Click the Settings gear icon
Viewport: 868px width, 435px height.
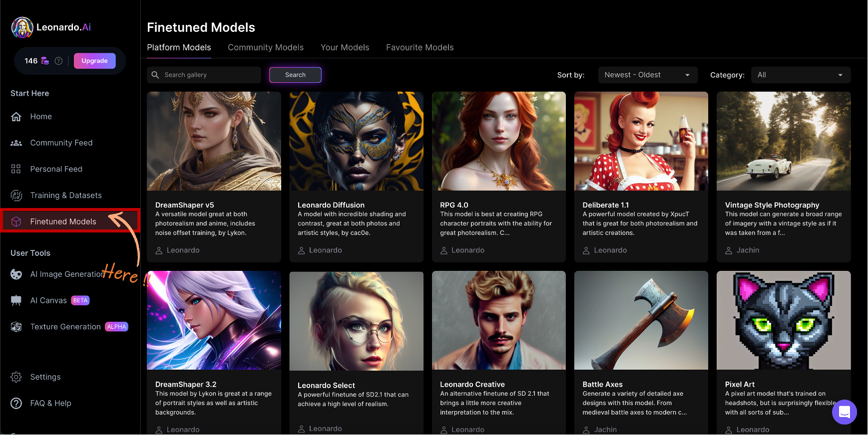click(x=16, y=377)
